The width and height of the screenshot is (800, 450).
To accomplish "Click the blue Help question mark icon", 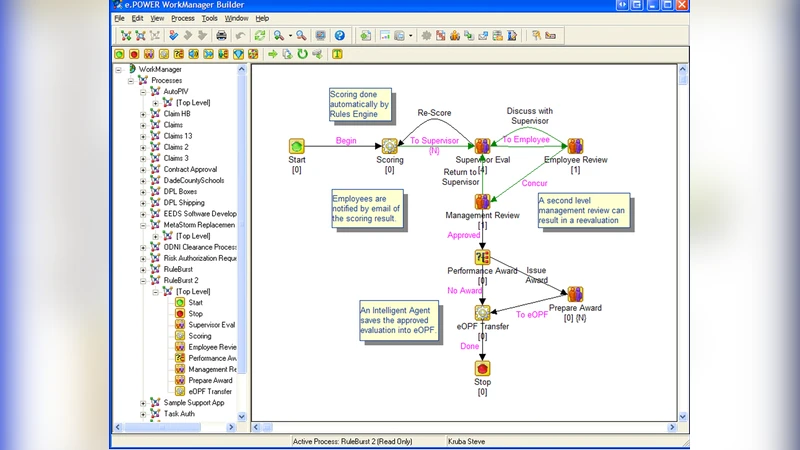I will [340, 36].
